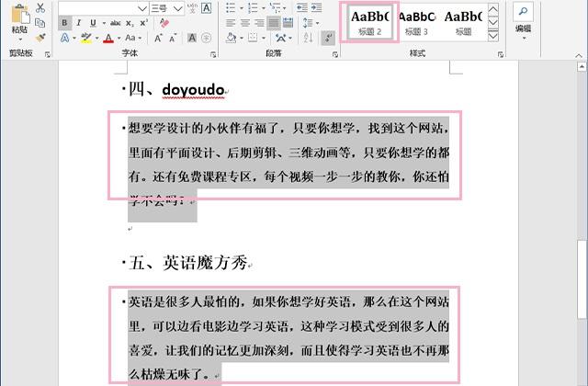Open the 三号 font size dropdown
Image resolution: width=588 pixels, height=386 pixels.
[178, 8]
